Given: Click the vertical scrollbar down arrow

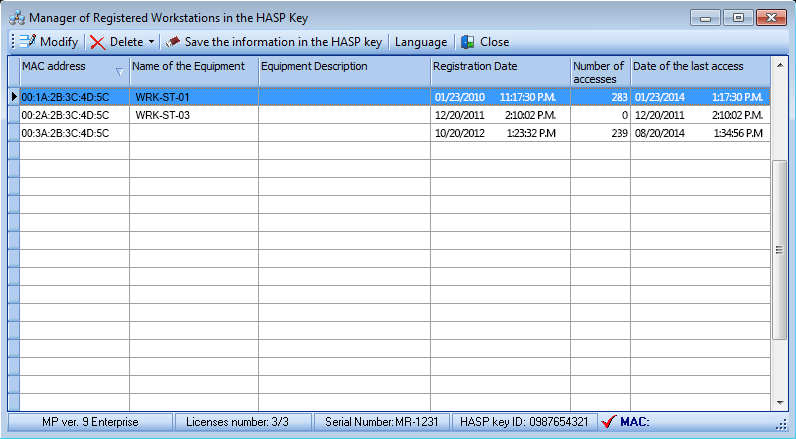Looking at the screenshot, I should [779, 402].
